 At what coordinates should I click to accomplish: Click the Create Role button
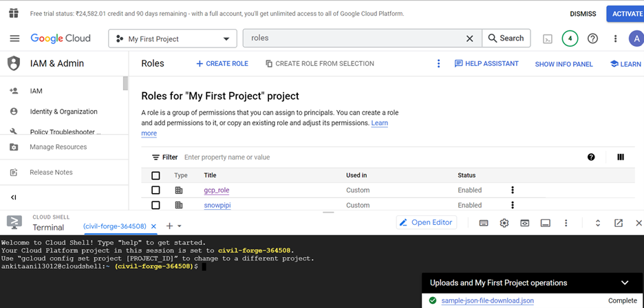click(222, 64)
